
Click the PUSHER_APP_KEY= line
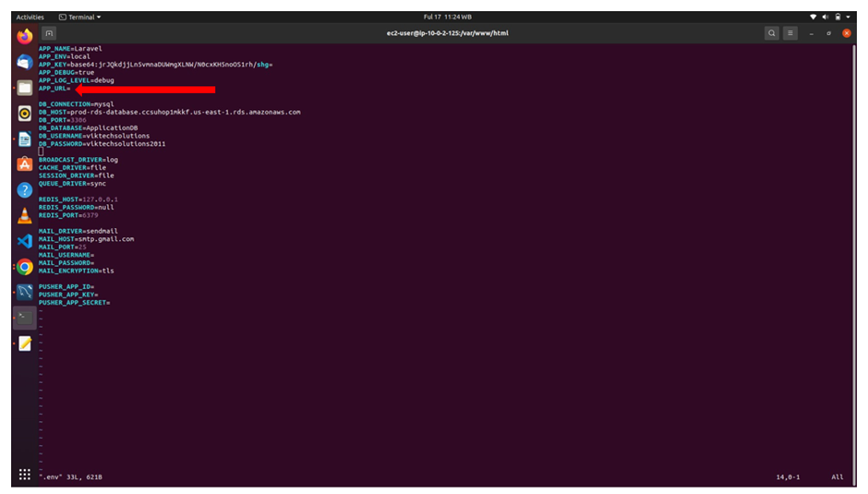pyautogui.click(x=68, y=295)
